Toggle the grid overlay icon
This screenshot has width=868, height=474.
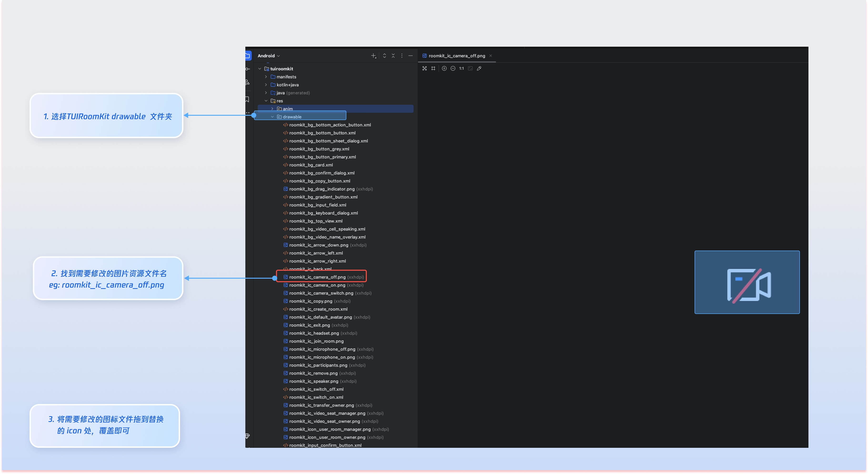click(x=433, y=68)
